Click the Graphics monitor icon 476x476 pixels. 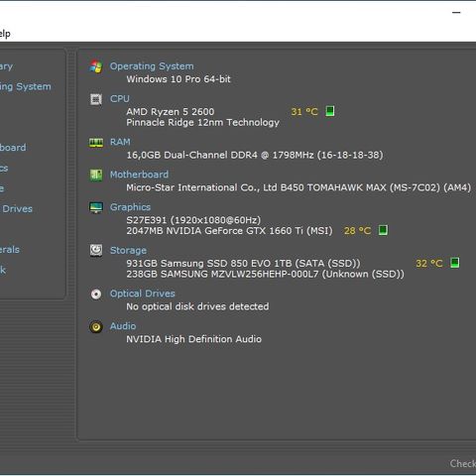pos(96,207)
